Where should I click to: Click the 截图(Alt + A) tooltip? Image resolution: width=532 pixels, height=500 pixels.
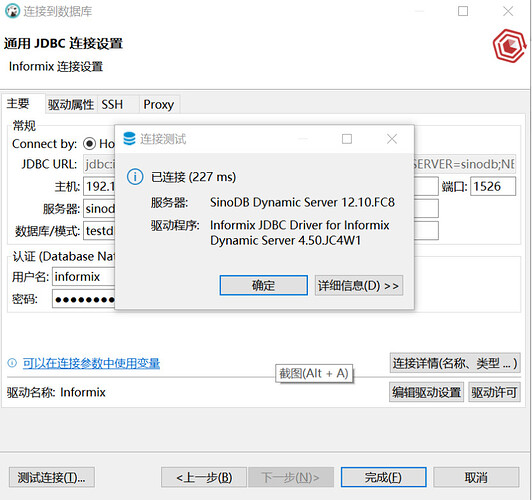pos(314,373)
